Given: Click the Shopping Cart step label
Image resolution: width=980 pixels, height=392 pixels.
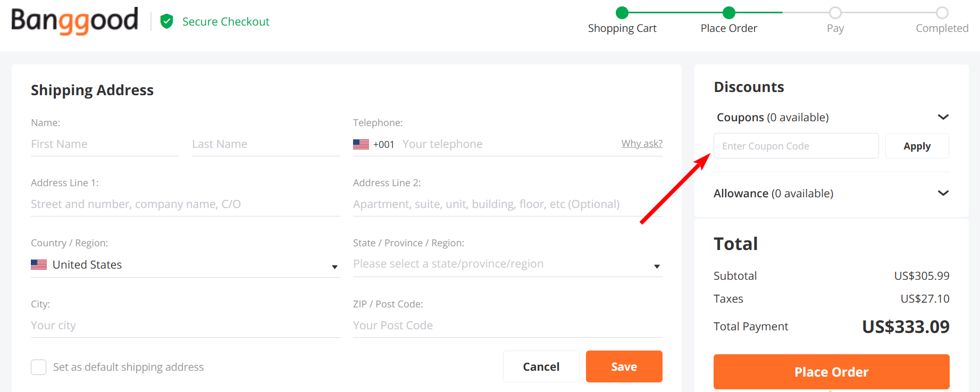Looking at the screenshot, I should (622, 28).
